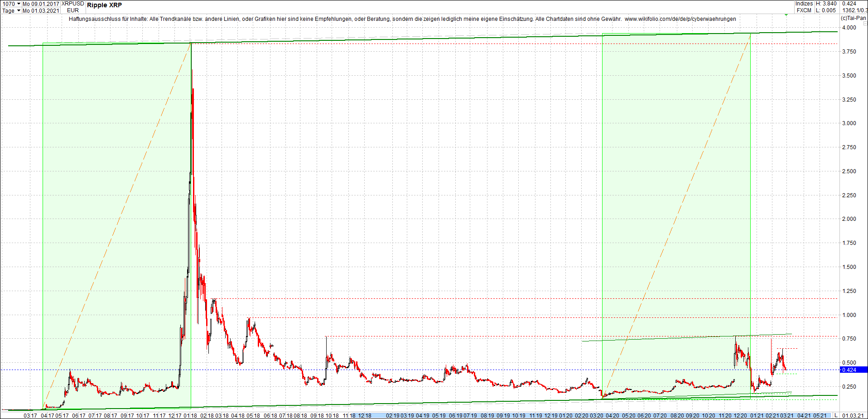Click the "Ripple XRP" chart title
The height and width of the screenshot is (419, 868).
[x=104, y=5]
